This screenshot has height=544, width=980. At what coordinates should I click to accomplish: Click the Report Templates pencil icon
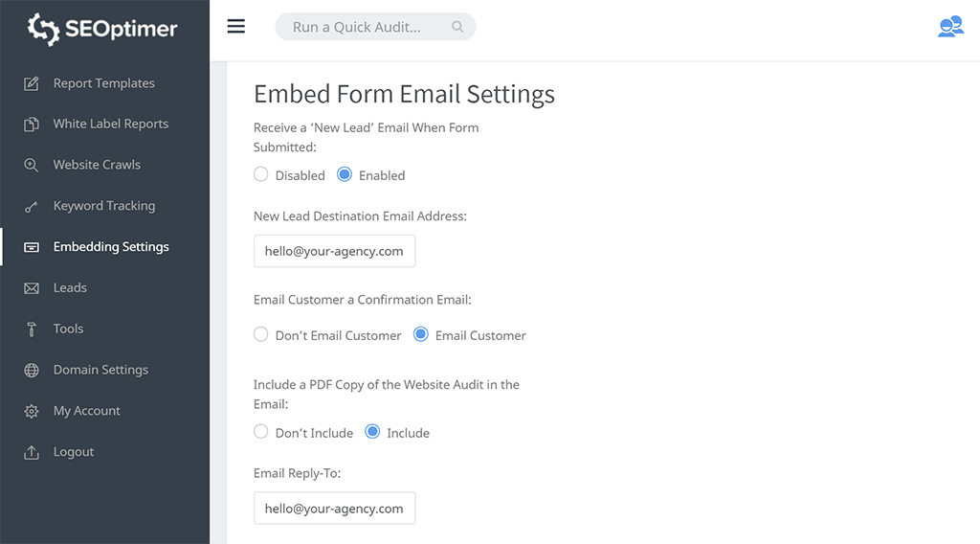click(x=32, y=83)
